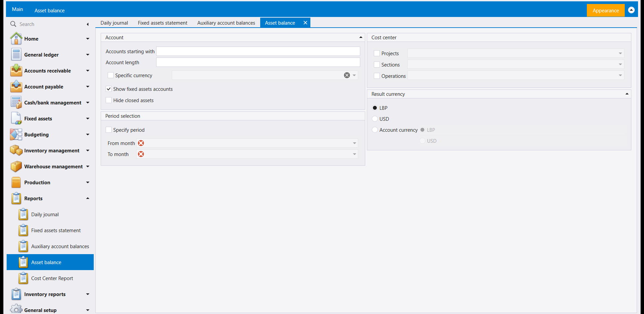Clear the To month field
The width and height of the screenshot is (644, 314).
pos(141,154)
